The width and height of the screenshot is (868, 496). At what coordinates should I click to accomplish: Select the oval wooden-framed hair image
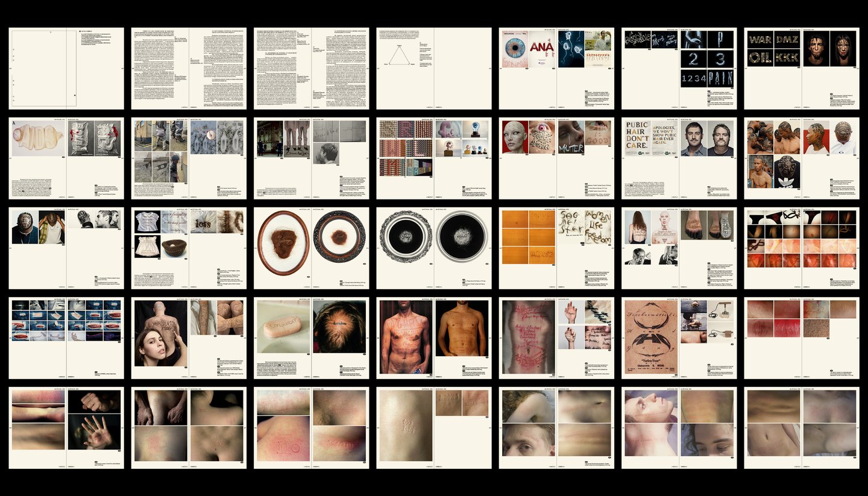(283, 242)
